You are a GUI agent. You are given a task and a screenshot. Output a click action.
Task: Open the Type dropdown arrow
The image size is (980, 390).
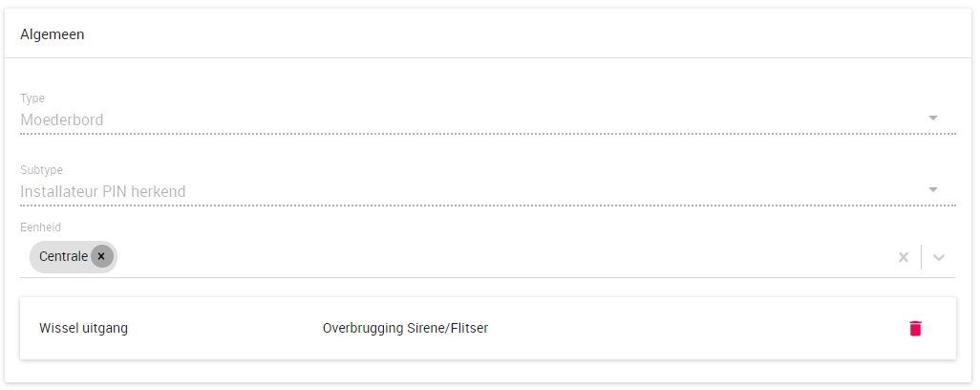click(933, 119)
